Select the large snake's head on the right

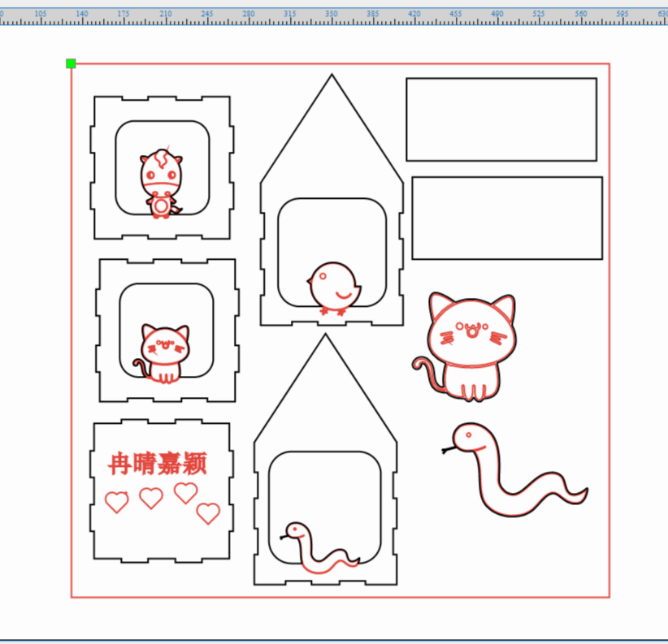tap(469, 439)
